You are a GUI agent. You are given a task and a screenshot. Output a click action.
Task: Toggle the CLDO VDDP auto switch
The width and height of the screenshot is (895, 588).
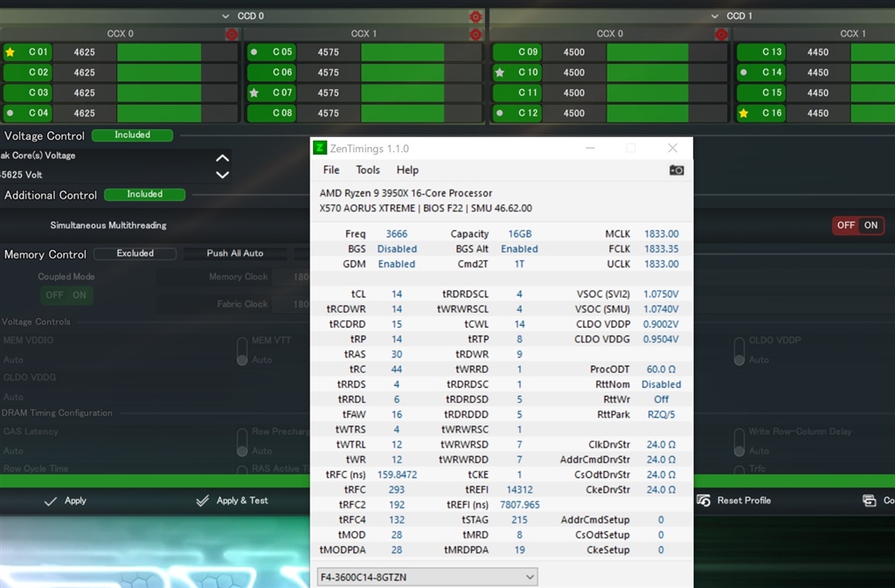[739, 350]
